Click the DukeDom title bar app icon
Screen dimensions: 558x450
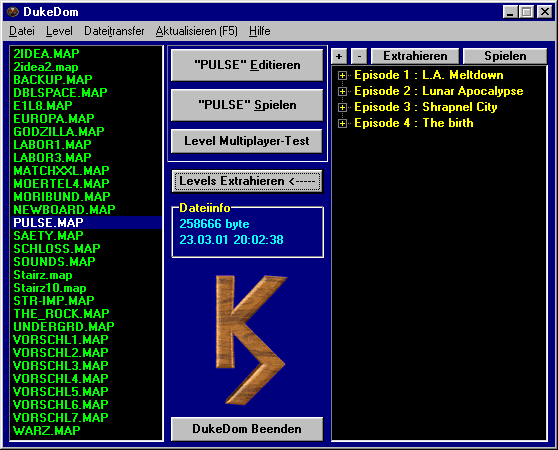coord(12,12)
